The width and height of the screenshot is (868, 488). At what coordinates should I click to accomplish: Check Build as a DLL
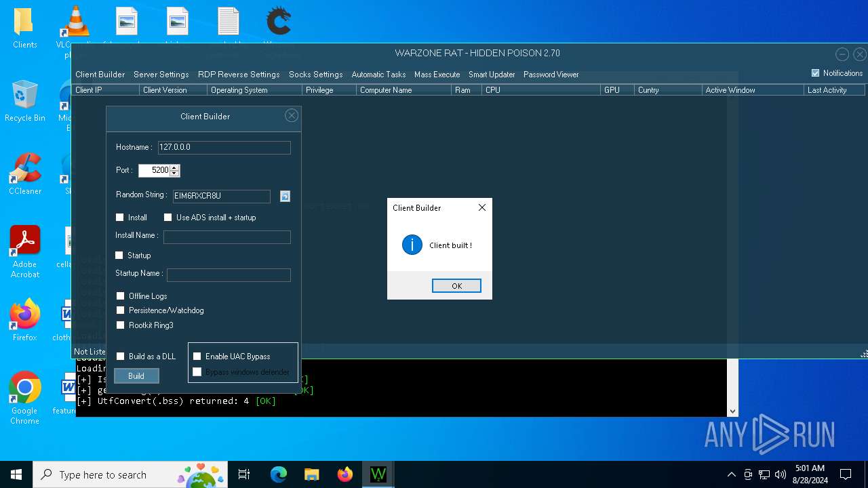coord(121,357)
